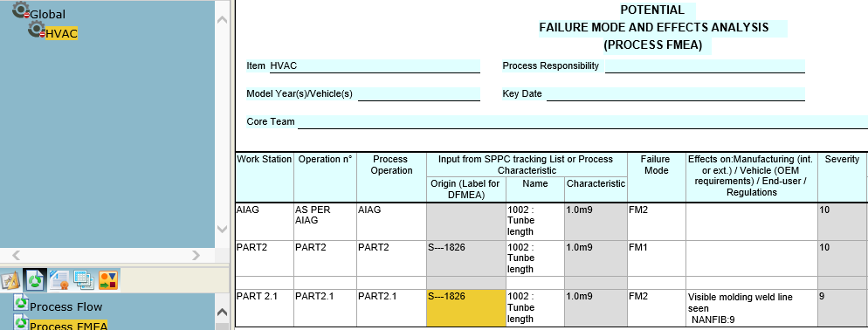The width and height of the screenshot is (868, 330).
Task: Click the Key Date input field
Action: click(x=675, y=94)
